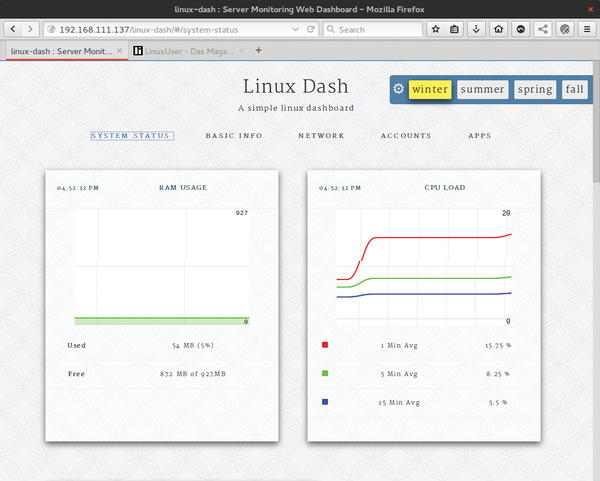This screenshot has height=481, width=600.
Task: Click into the Search box
Action: coord(373,29)
